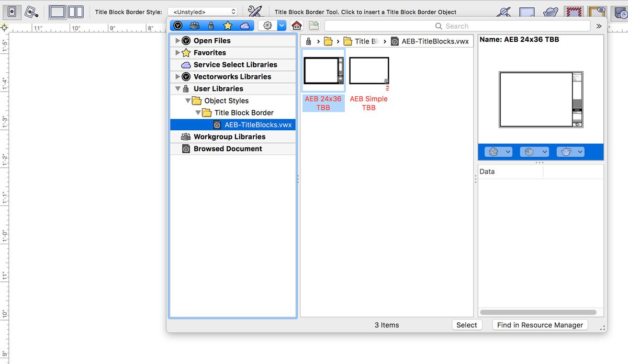The image size is (628, 364).
Task: Click the red house home icon
Action: 297,26
